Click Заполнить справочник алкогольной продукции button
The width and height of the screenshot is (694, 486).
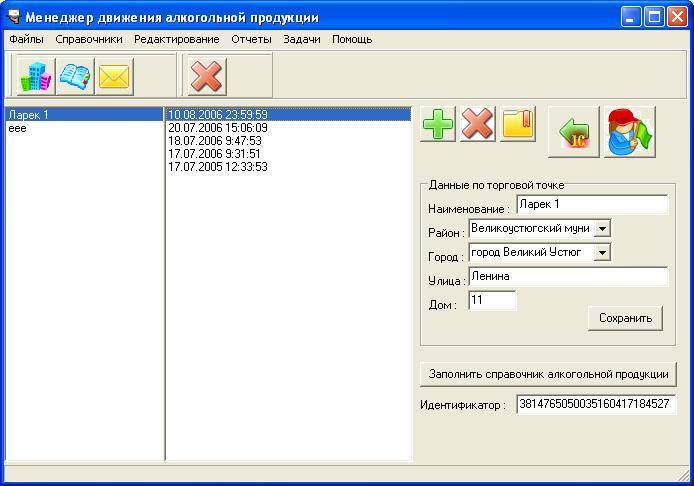[x=548, y=374]
